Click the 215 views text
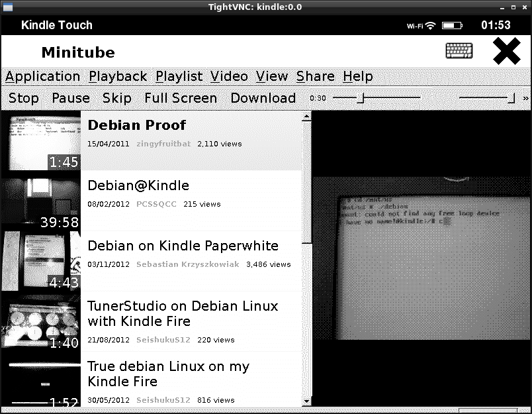Screen dimensions: 532x414 tap(202, 204)
